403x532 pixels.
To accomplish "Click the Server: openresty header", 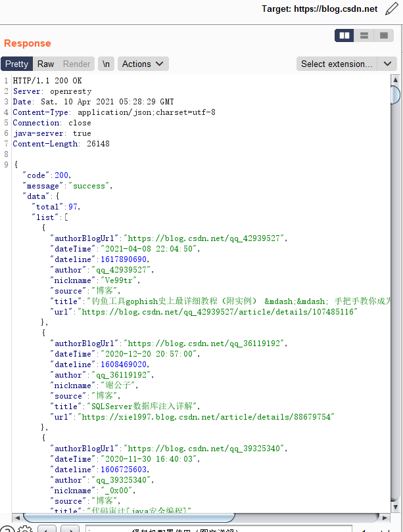I will tap(53, 91).
